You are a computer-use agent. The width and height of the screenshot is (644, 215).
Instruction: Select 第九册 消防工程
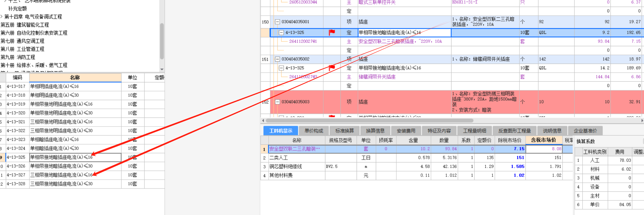(x=18, y=57)
